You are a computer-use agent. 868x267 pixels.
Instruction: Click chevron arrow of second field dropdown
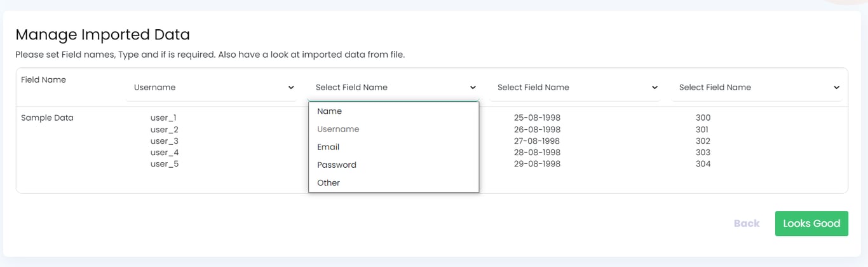point(473,88)
